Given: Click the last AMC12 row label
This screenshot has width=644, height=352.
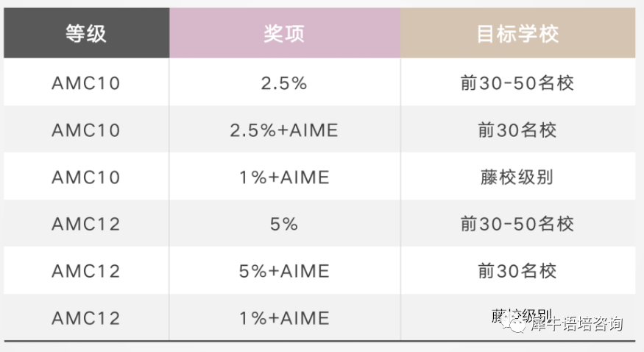Looking at the screenshot, I should point(86,318).
